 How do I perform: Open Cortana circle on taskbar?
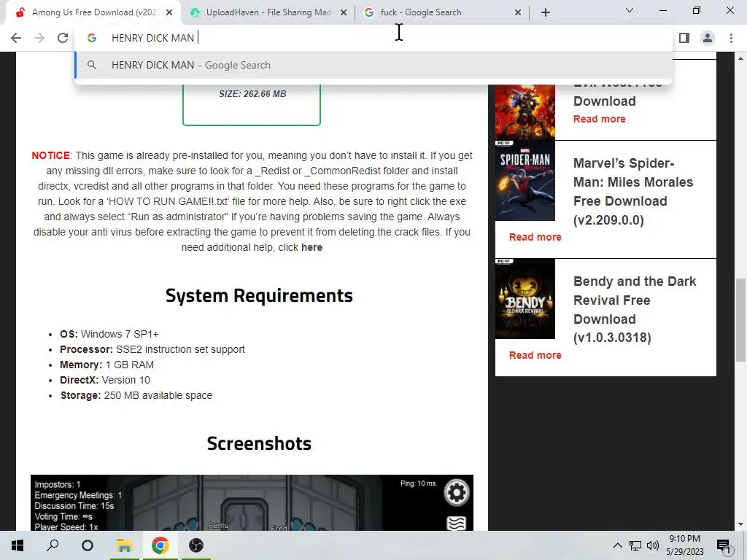[88, 545]
